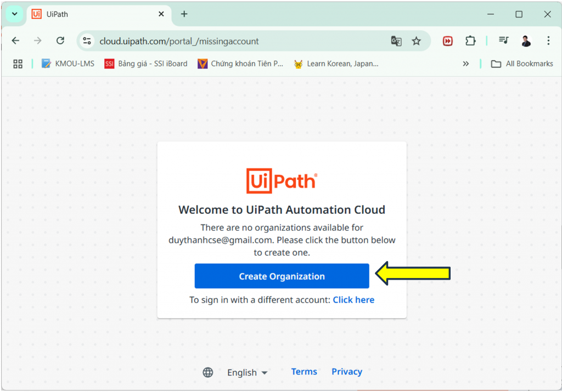Image resolution: width=562 pixels, height=392 pixels.
Task: Open the Extensions puzzle icon
Action: tap(470, 41)
